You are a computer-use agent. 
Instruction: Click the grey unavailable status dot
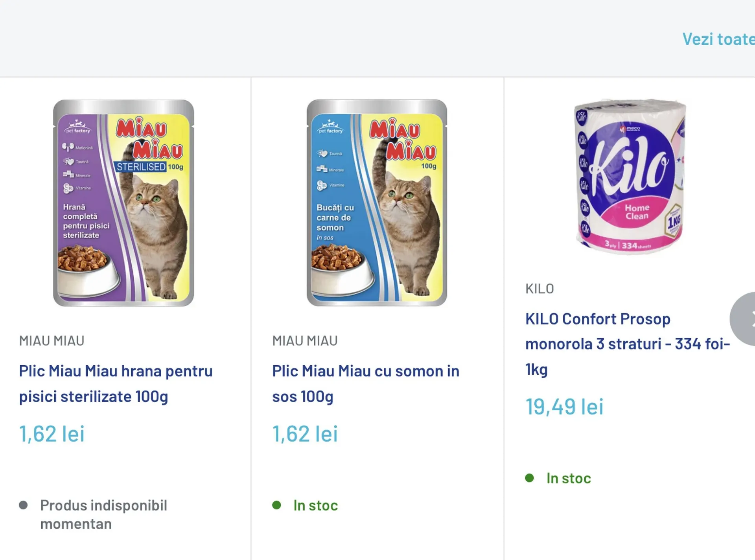tap(24, 505)
